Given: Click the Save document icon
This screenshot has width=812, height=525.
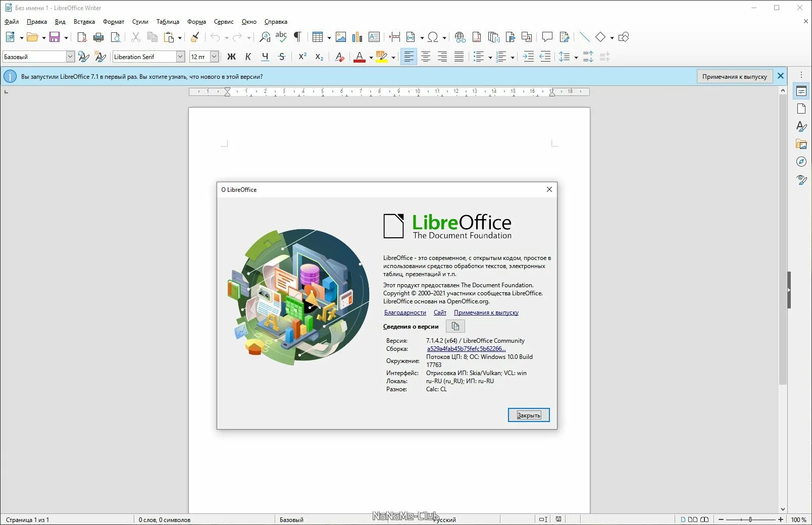Looking at the screenshot, I should coord(55,37).
